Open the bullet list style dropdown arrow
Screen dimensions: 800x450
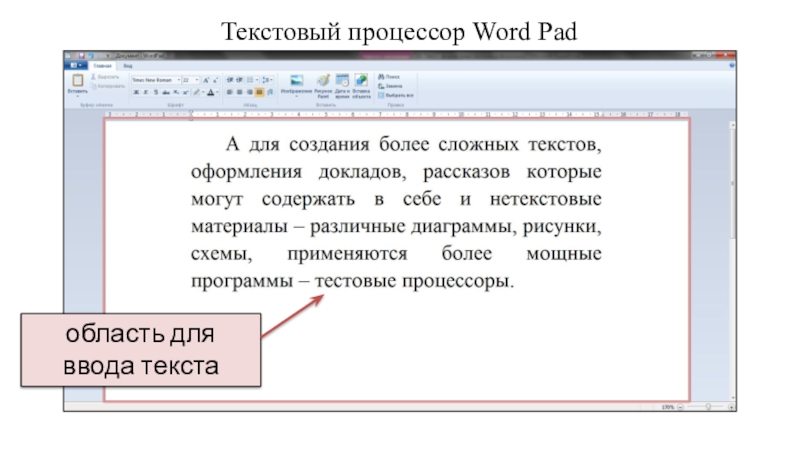point(257,79)
